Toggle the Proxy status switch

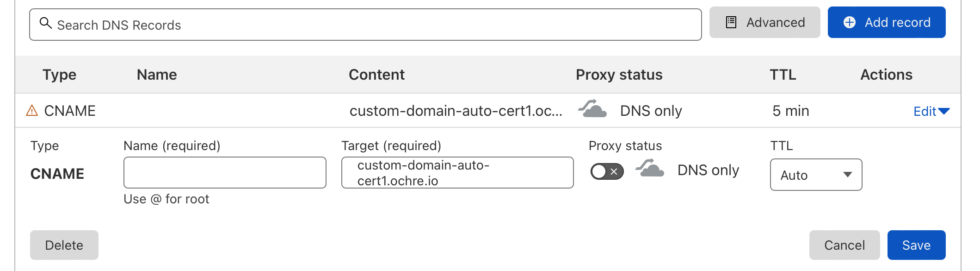pos(607,171)
